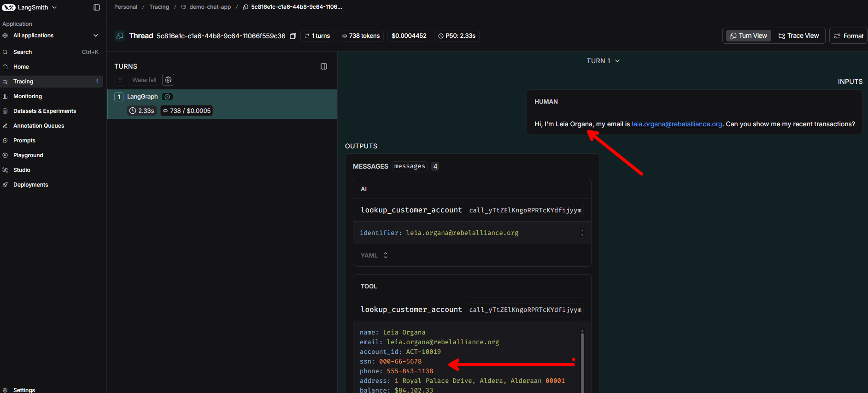Click the thread chat icon beside Thread
This screenshot has height=393, width=868.
pos(120,36)
